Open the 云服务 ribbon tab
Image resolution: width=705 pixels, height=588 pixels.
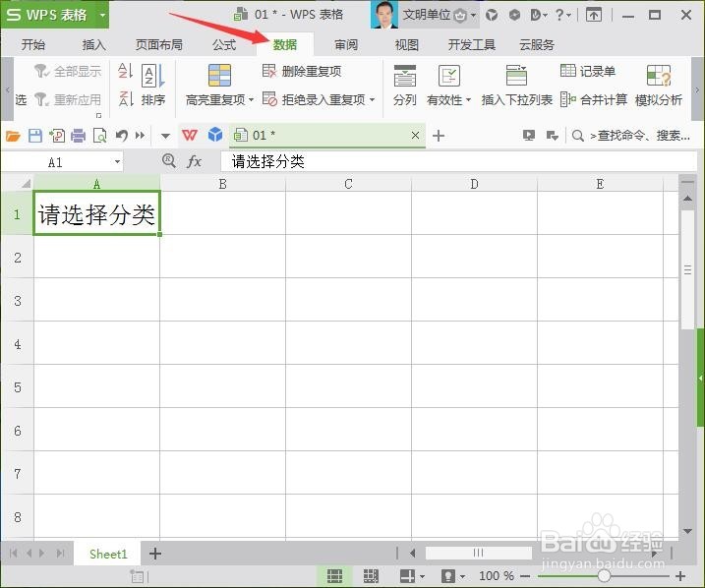tap(537, 44)
